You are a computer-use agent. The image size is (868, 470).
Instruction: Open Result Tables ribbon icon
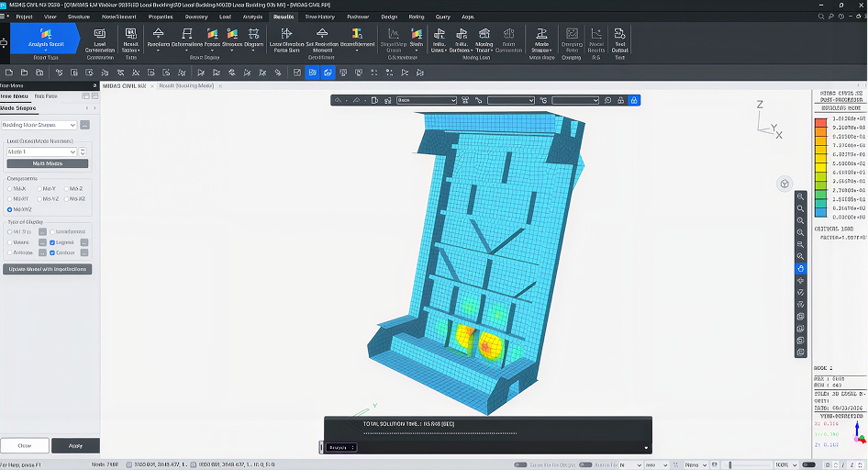coord(130,40)
